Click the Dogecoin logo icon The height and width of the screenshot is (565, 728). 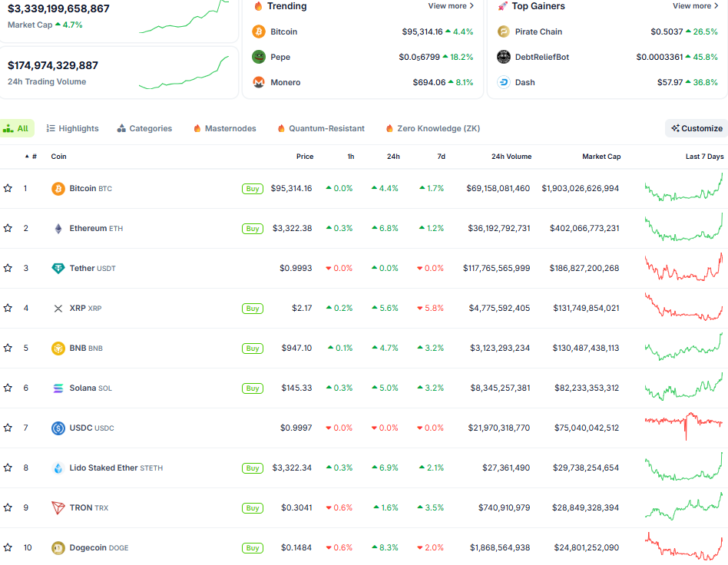(x=58, y=548)
